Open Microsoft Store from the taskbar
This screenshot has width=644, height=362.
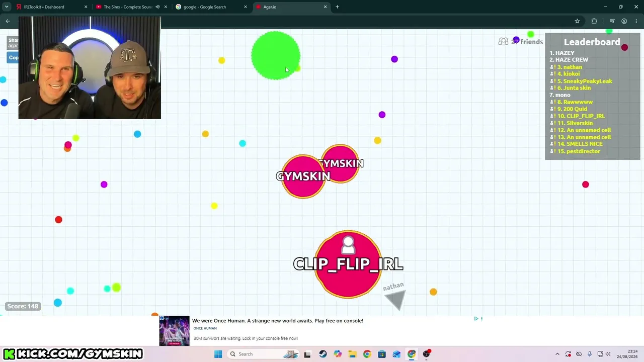point(382,354)
